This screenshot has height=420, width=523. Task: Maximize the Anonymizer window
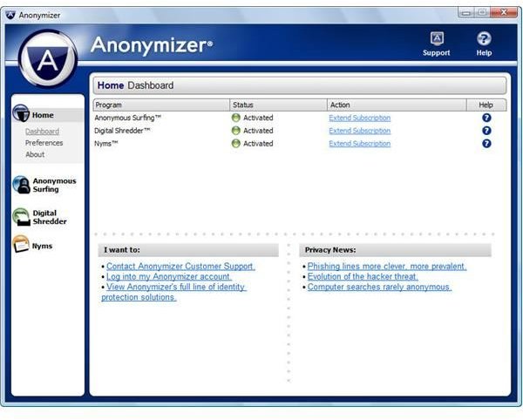(482, 13)
